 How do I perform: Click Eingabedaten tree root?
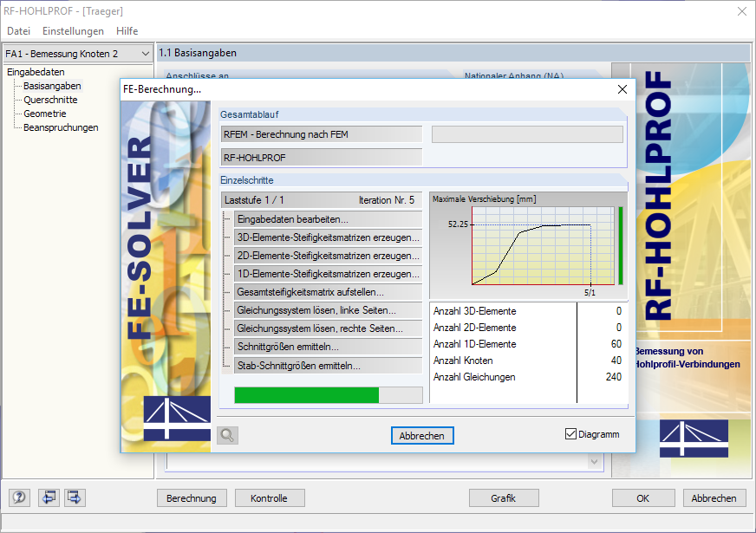coord(36,72)
